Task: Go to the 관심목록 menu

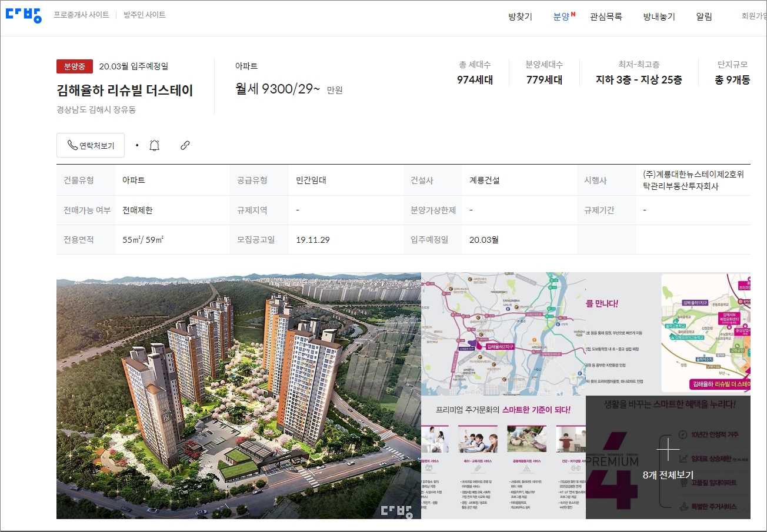Action: [x=606, y=16]
